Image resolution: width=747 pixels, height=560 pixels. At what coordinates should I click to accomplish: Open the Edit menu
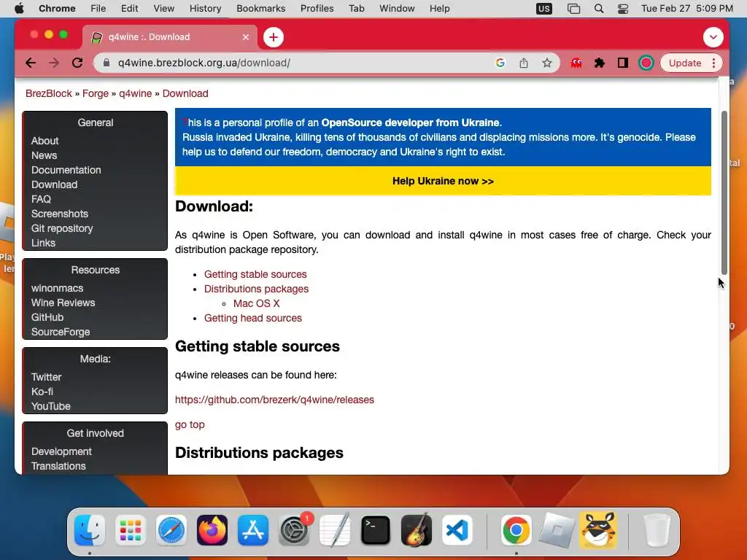point(129,9)
